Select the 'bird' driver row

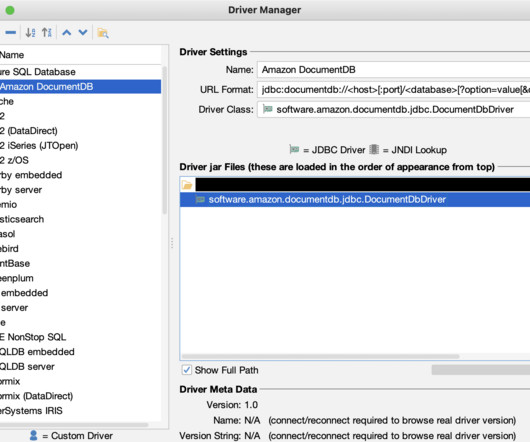[x=80, y=249]
